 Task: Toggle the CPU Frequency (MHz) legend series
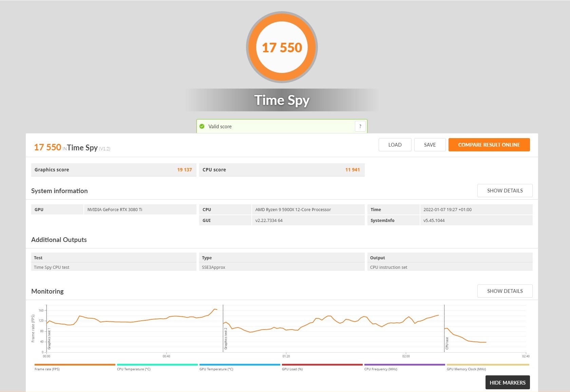[x=404, y=365]
